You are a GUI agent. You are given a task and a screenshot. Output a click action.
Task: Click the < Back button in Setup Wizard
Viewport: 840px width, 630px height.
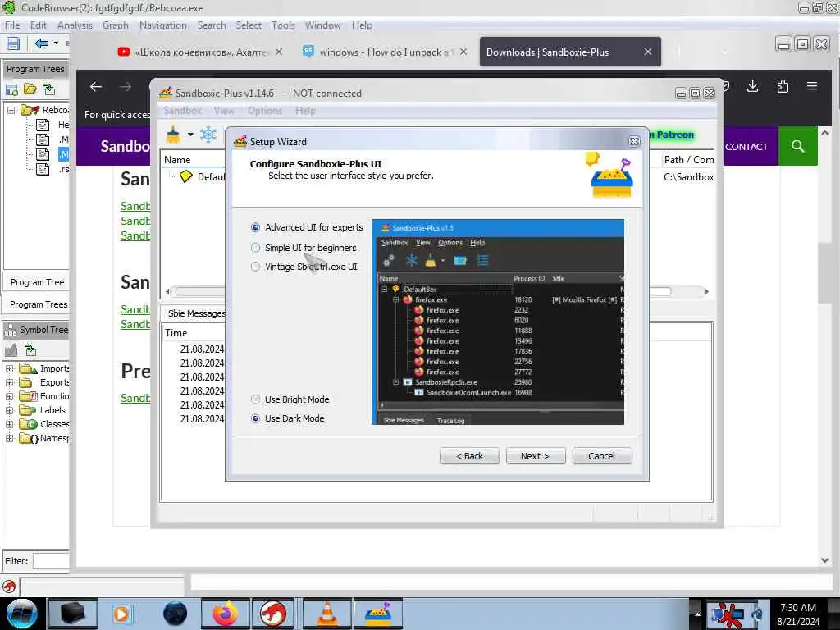tap(469, 456)
